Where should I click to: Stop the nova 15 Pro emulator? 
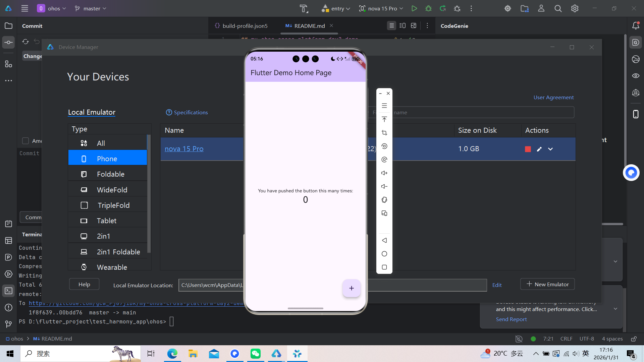(528, 149)
